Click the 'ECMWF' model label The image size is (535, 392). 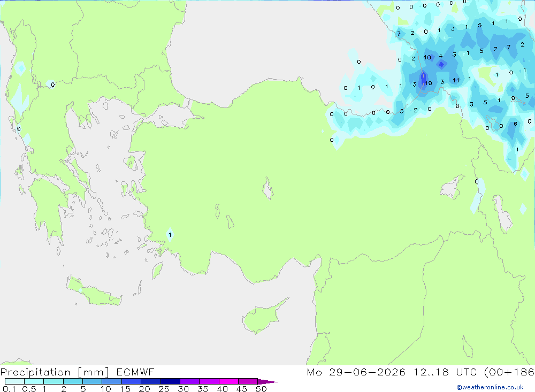point(135,372)
